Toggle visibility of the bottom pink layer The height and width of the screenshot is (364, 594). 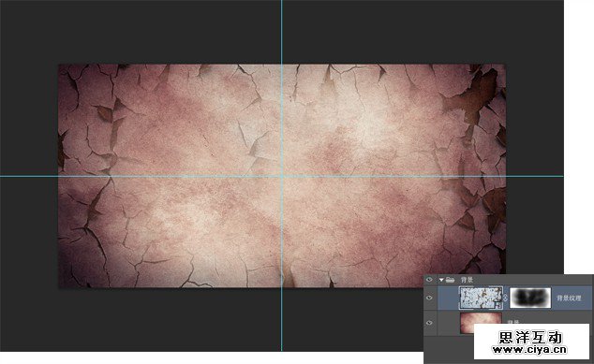[x=429, y=323]
